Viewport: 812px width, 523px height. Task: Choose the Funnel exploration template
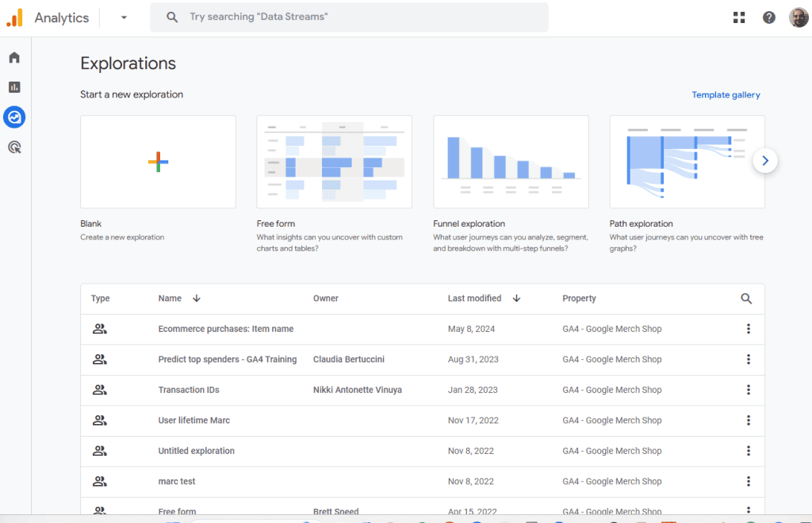click(x=511, y=162)
